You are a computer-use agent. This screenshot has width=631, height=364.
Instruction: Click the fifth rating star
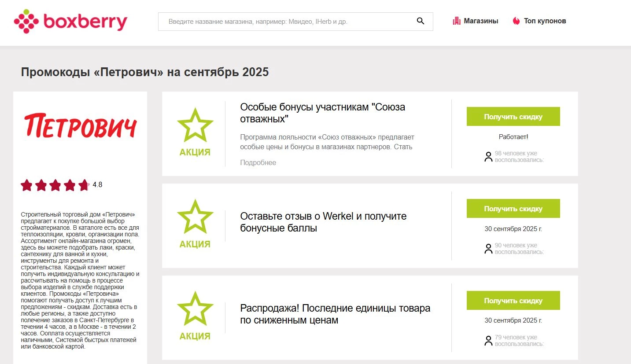[x=84, y=185]
